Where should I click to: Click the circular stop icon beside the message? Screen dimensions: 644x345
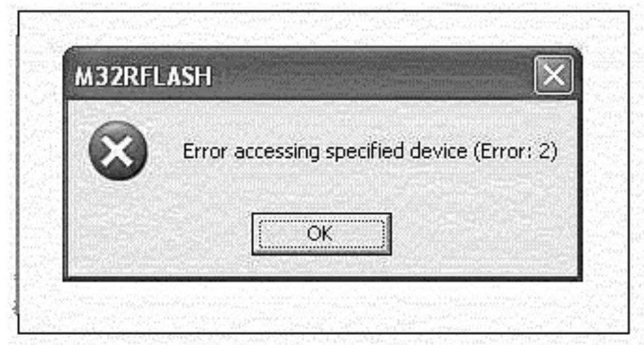coord(118,151)
